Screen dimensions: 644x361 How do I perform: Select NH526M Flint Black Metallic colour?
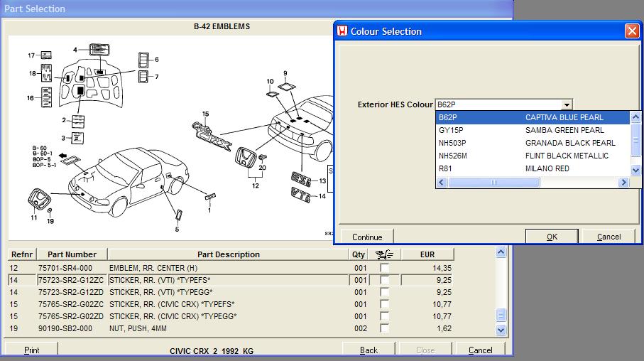533,156
